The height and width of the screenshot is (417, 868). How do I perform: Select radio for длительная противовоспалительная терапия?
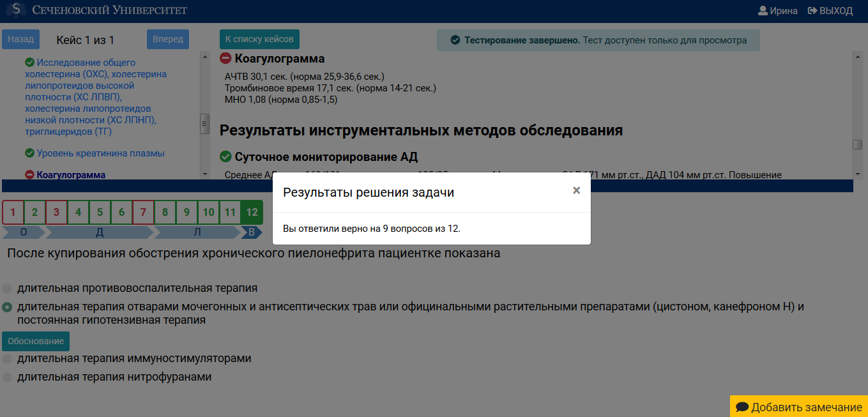pos(6,288)
